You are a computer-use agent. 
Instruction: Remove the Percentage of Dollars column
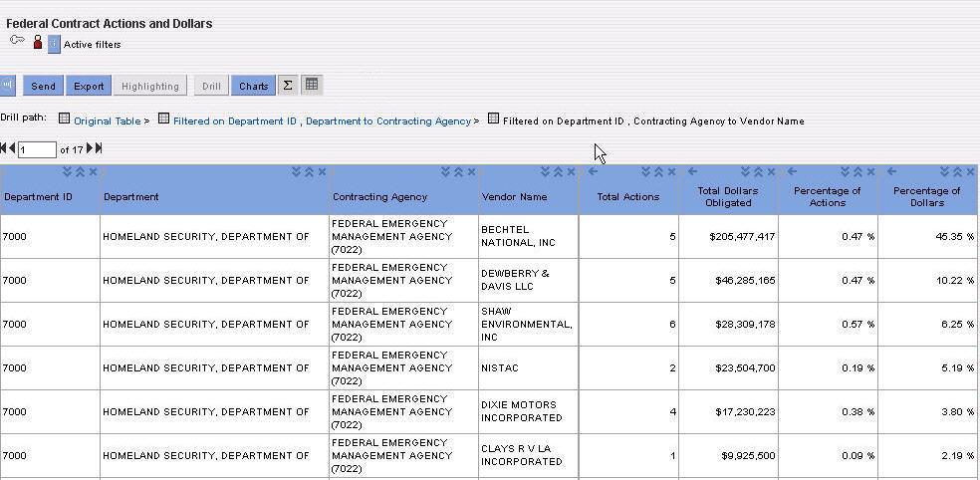coord(971,172)
